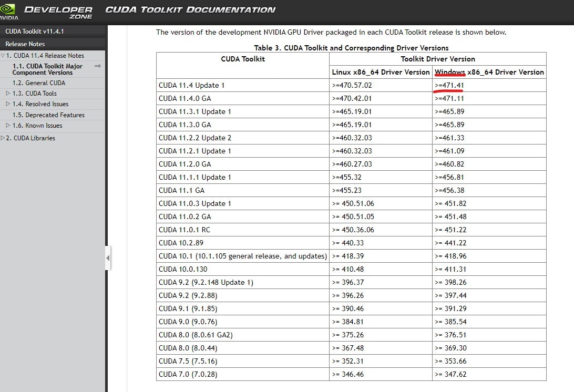Viewport: 574px width, 392px height.
Task: Collapse the sidebar with arrow handle
Action: coord(108,258)
